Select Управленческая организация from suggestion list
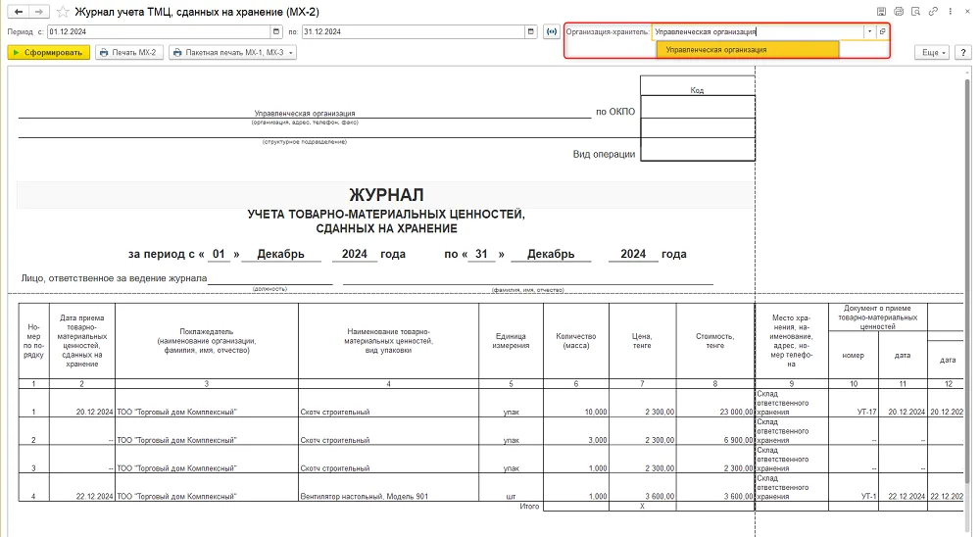980x537 pixels. click(x=748, y=49)
